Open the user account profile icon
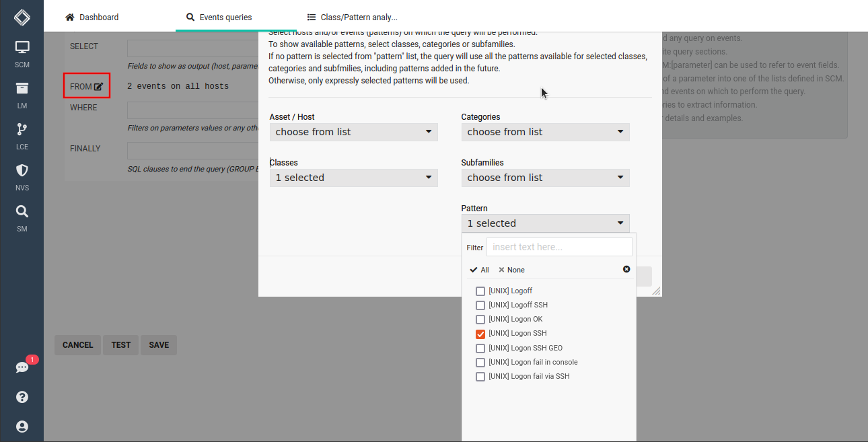 tap(22, 427)
